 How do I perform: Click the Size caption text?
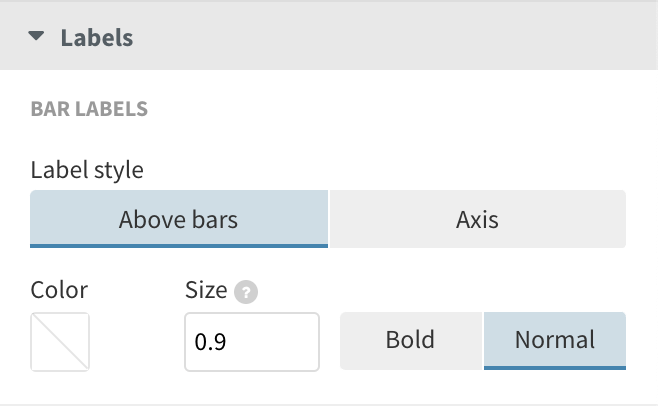[x=206, y=290]
